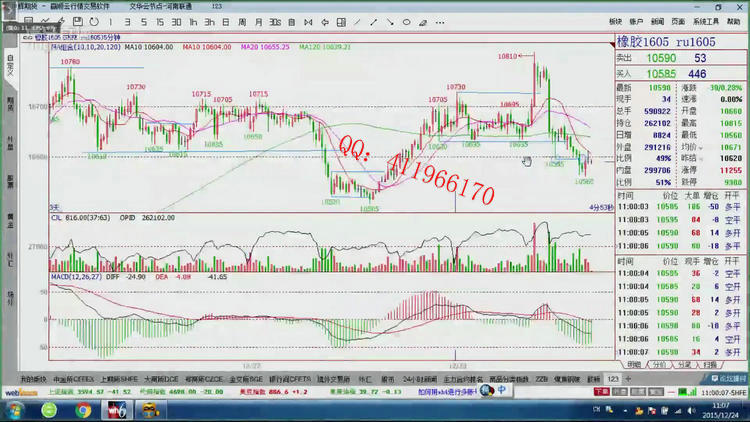Open the Windows Start menu

pyautogui.click(x=14, y=411)
